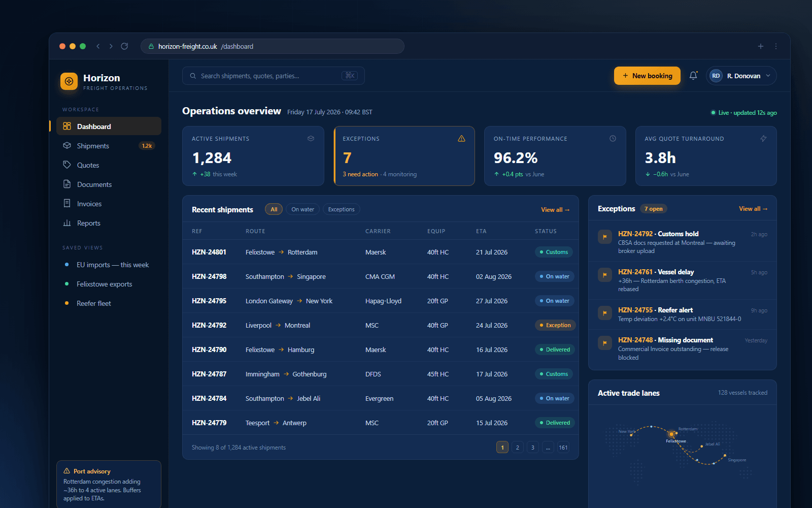Screen dimensions: 812x508
Task: Open a new tab with plus icon
Action: click(x=761, y=46)
